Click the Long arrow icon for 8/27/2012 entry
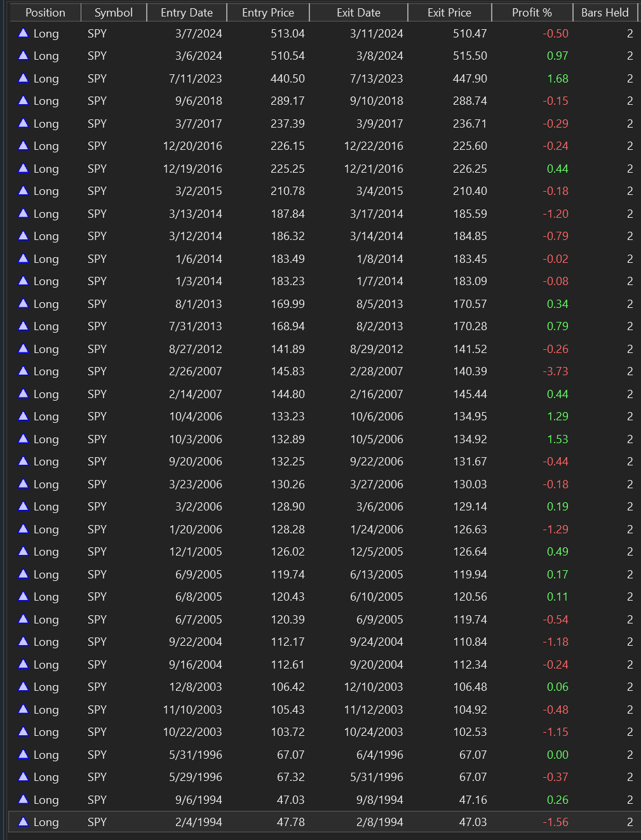641x840 pixels. (x=24, y=349)
